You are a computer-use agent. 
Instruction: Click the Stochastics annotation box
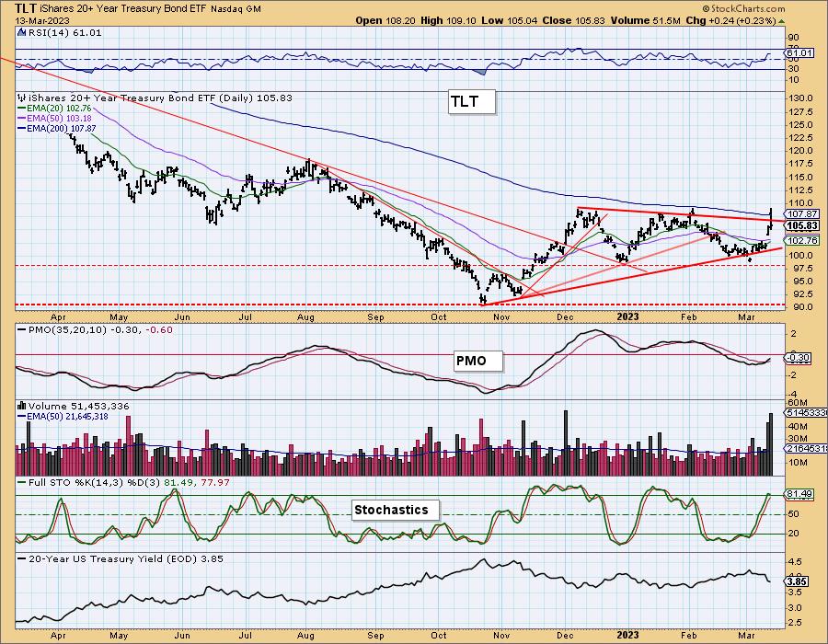(395, 510)
